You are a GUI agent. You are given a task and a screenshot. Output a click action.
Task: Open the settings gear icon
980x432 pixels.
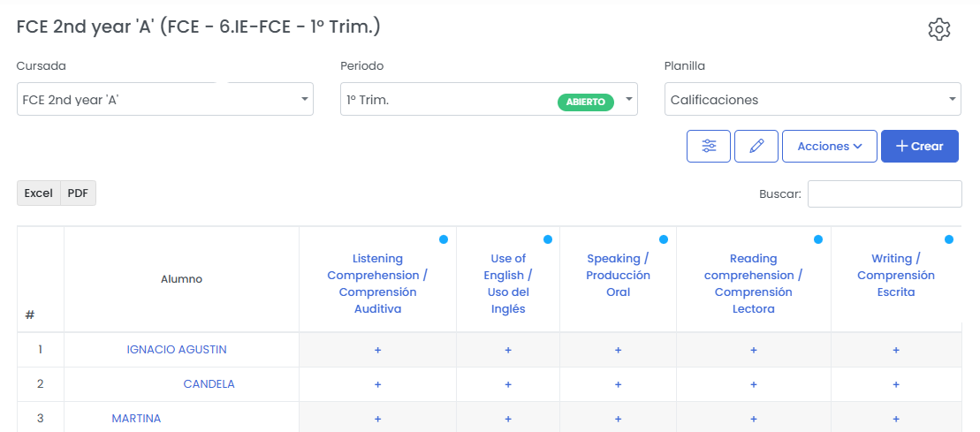click(938, 29)
